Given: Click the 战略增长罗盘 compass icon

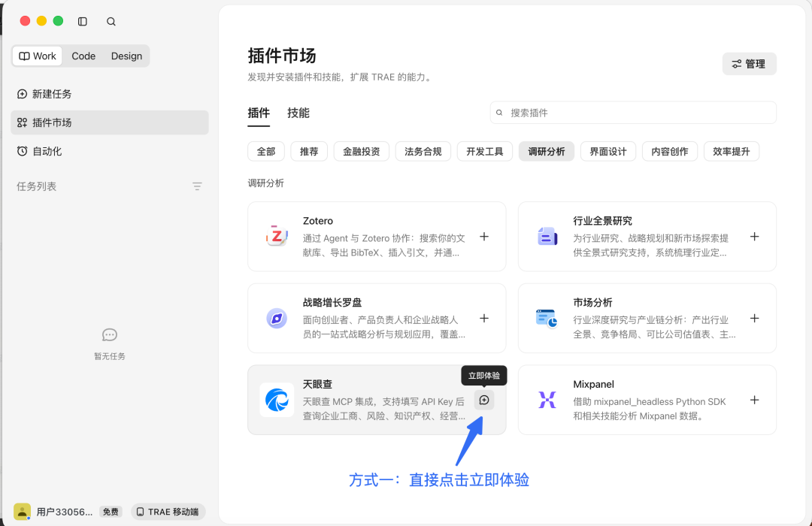Looking at the screenshot, I should pos(277,319).
